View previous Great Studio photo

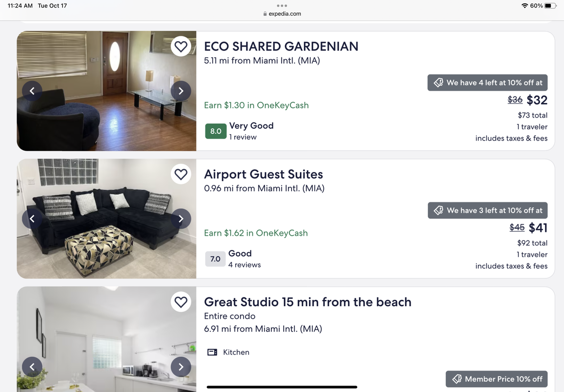click(x=32, y=367)
